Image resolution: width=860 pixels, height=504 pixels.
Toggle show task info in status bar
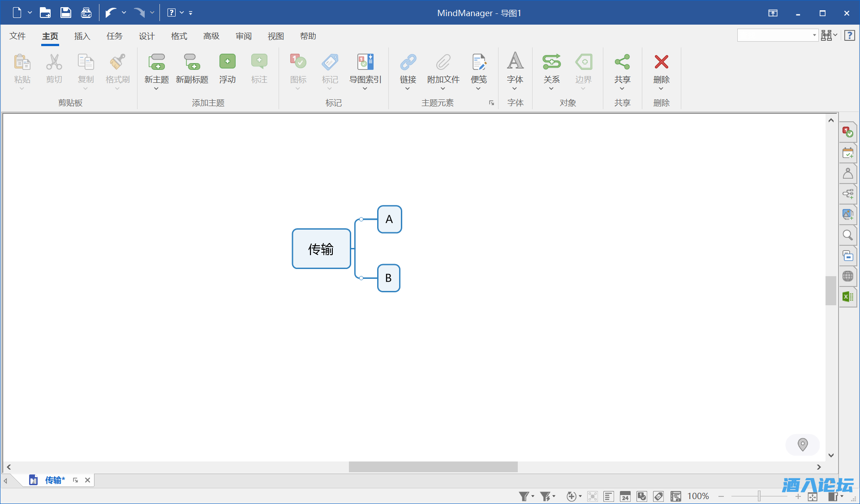pos(642,496)
